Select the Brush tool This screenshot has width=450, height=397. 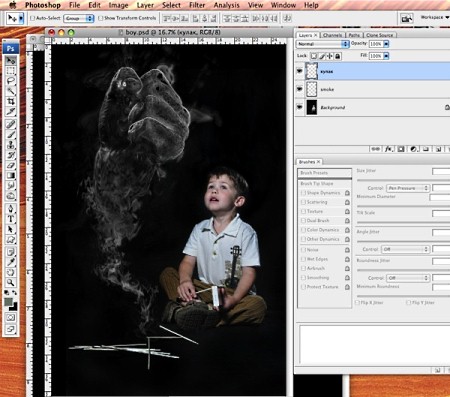pos(11,135)
